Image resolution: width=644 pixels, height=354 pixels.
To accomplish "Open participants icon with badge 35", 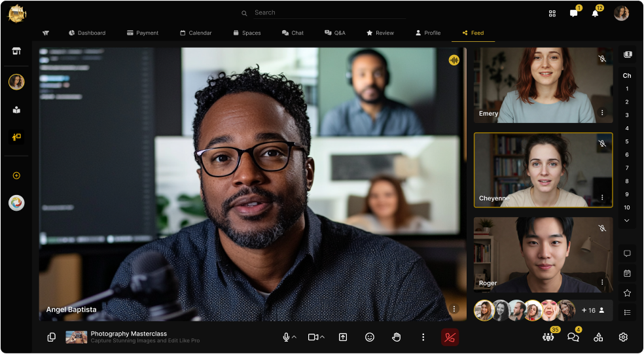I will tap(548, 337).
